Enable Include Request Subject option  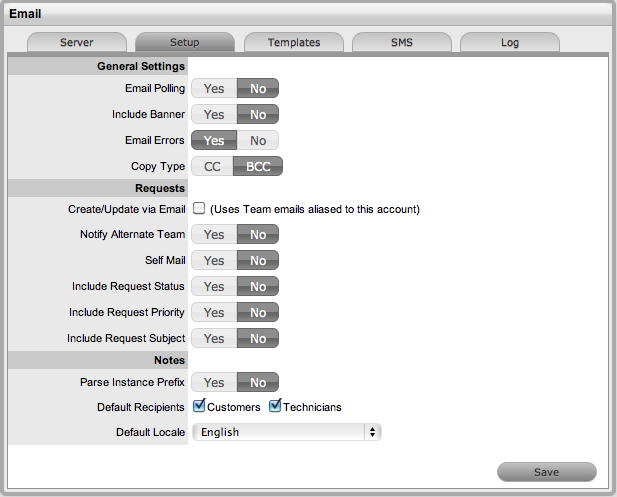214,339
